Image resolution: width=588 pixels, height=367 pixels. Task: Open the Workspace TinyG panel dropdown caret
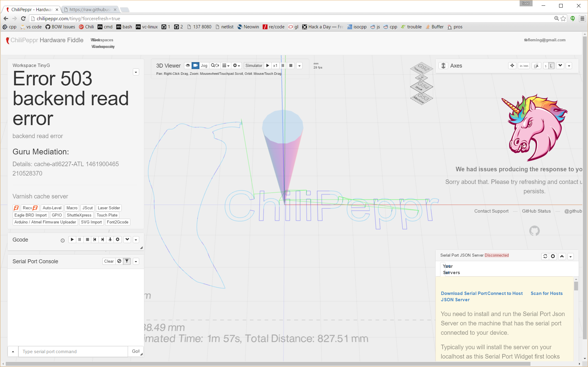pyautogui.click(x=136, y=72)
